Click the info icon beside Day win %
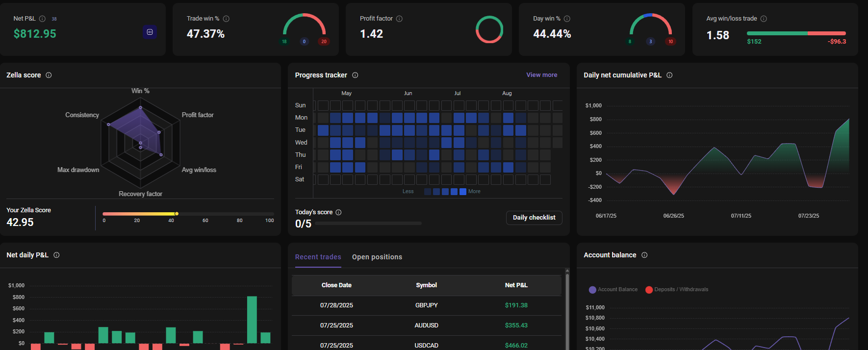Image resolution: width=868 pixels, height=350 pixels. coord(567,19)
